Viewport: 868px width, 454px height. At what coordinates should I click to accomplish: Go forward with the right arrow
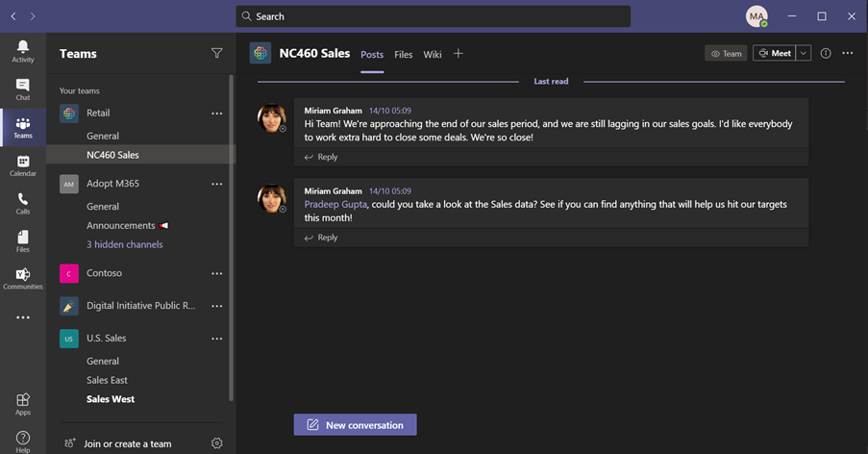(33, 16)
